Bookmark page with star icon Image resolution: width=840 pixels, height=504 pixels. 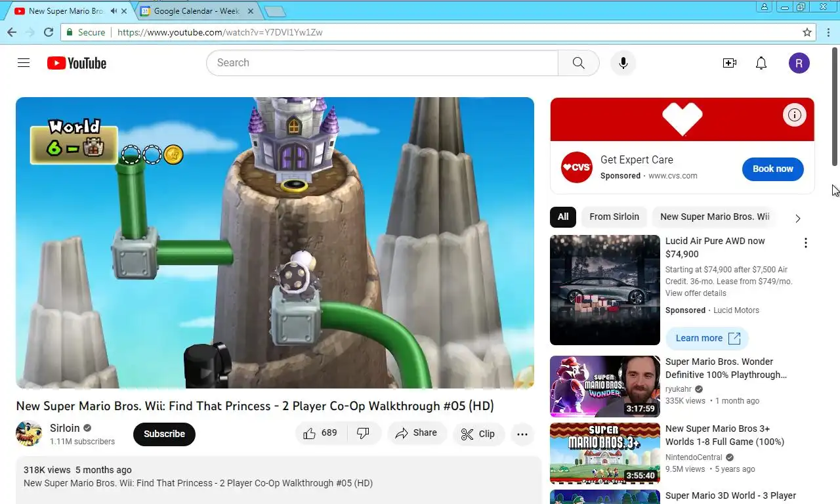tap(807, 32)
